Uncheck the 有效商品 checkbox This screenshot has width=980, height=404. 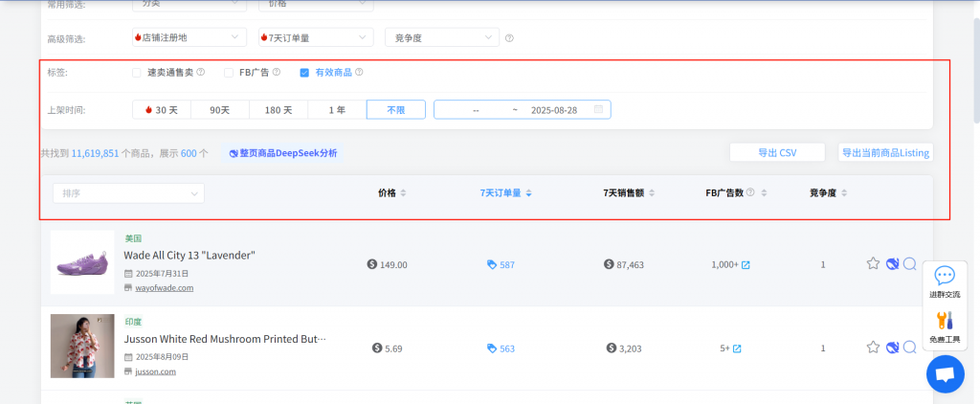click(x=304, y=73)
